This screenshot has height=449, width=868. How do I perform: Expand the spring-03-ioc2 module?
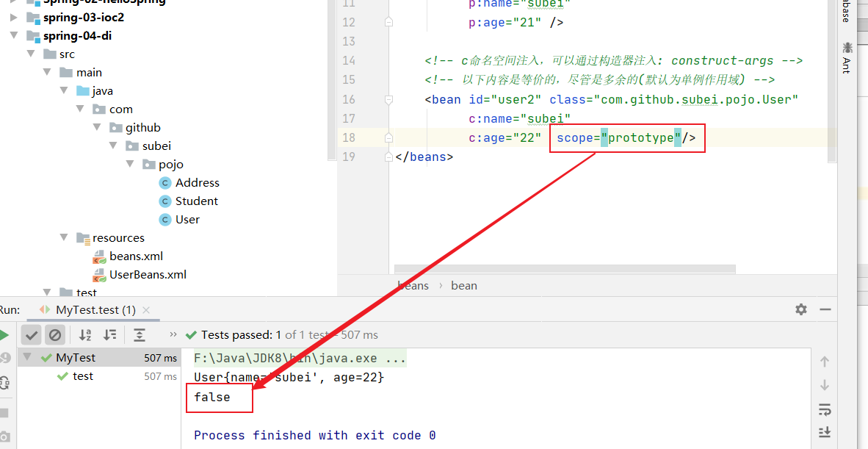pyautogui.click(x=15, y=17)
